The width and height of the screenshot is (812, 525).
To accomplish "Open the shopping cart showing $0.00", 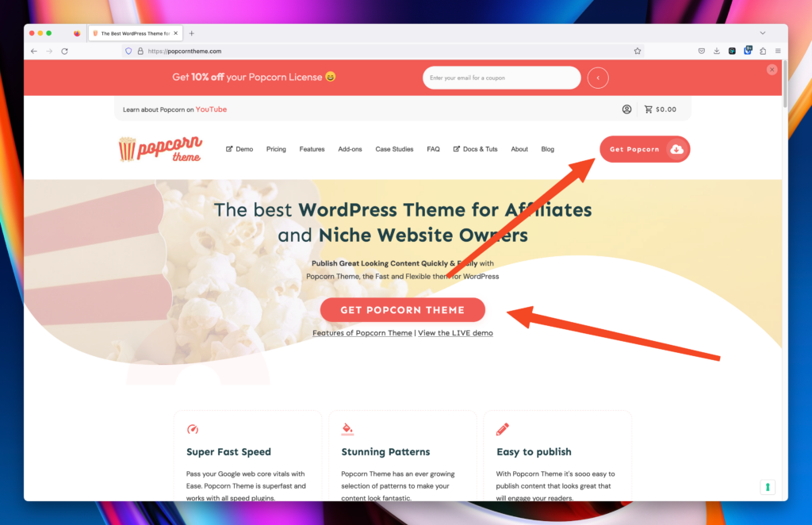I will (661, 109).
